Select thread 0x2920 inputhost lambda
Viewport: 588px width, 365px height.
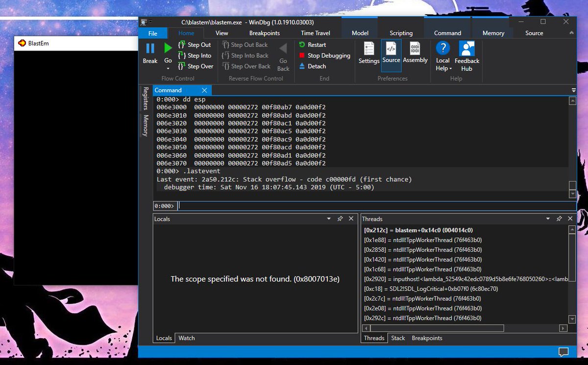(466, 279)
